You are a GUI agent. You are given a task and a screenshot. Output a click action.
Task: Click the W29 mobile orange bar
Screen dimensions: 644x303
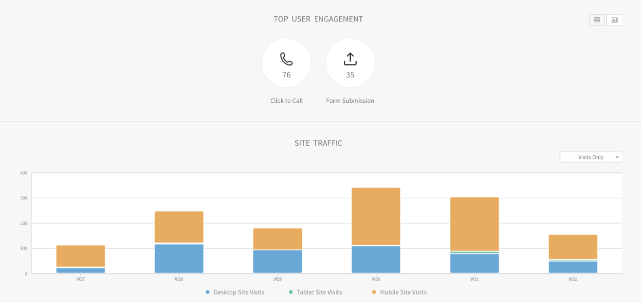coord(277,239)
